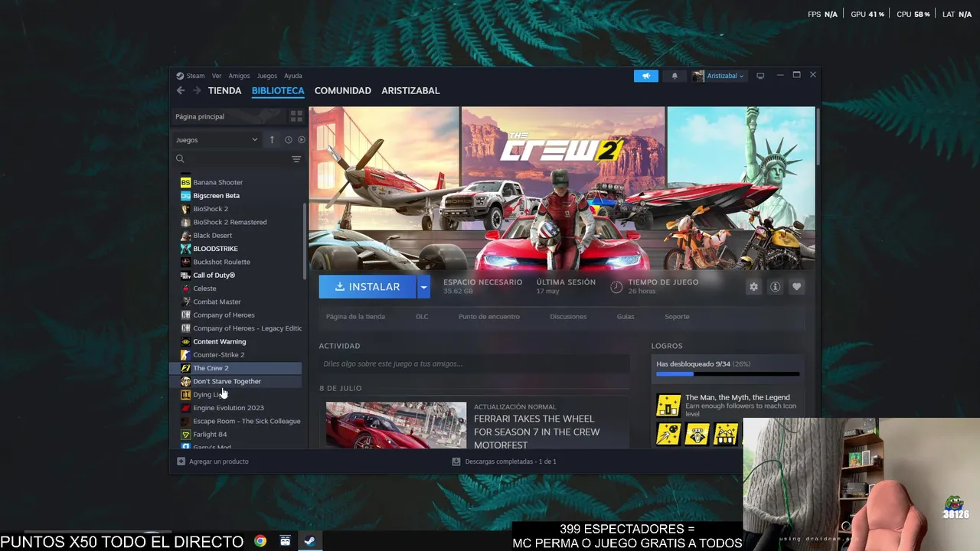
Task: Click the LOGROS section header
Action: (x=667, y=346)
